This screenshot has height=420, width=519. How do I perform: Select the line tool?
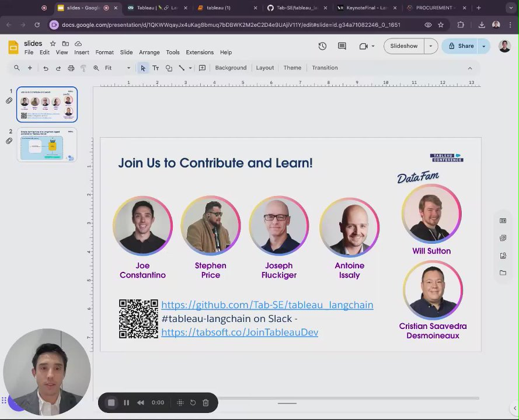tap(182, 68)
